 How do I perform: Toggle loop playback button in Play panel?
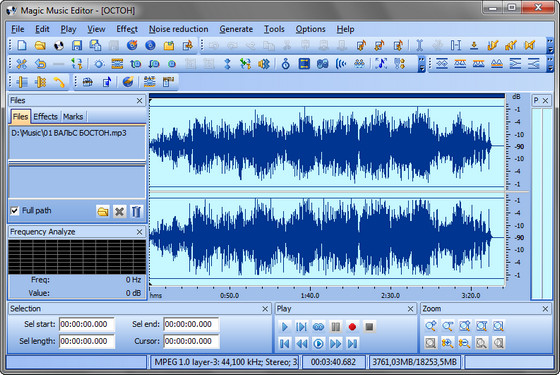318,327
